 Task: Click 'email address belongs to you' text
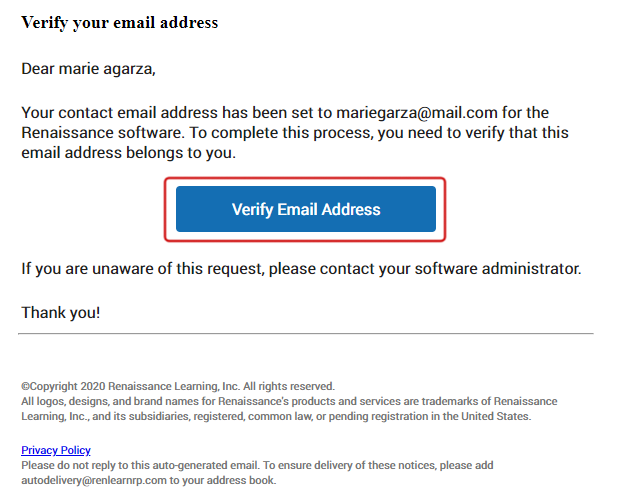pos(128,153)
